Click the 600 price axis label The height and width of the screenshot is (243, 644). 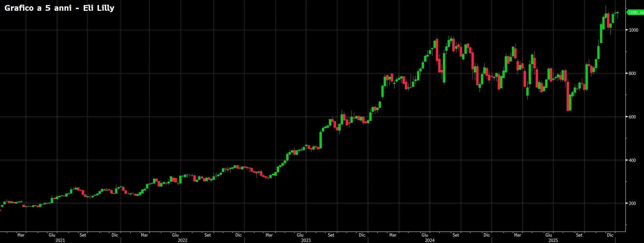(632, 117)
